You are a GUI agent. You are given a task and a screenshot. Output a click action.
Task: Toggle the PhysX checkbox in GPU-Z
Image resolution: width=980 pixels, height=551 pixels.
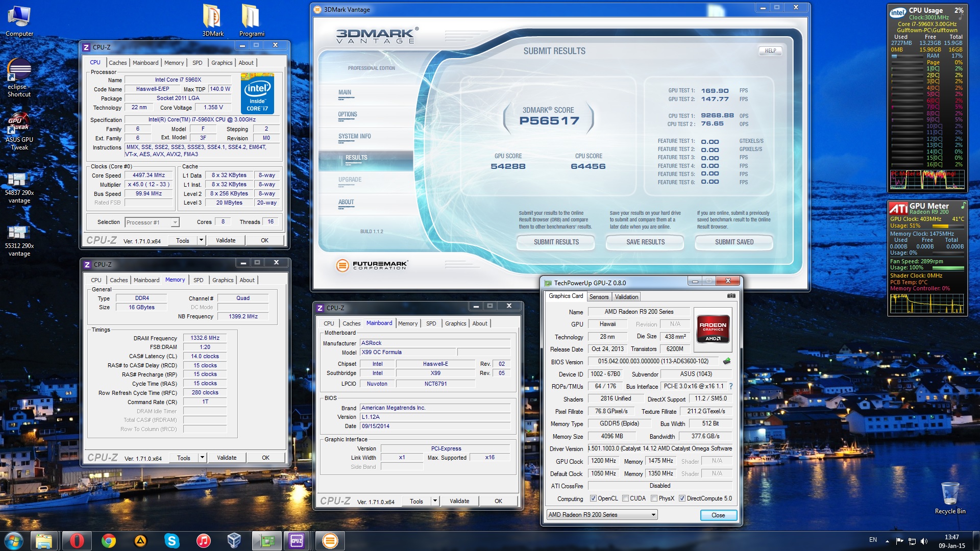[654, 498]
